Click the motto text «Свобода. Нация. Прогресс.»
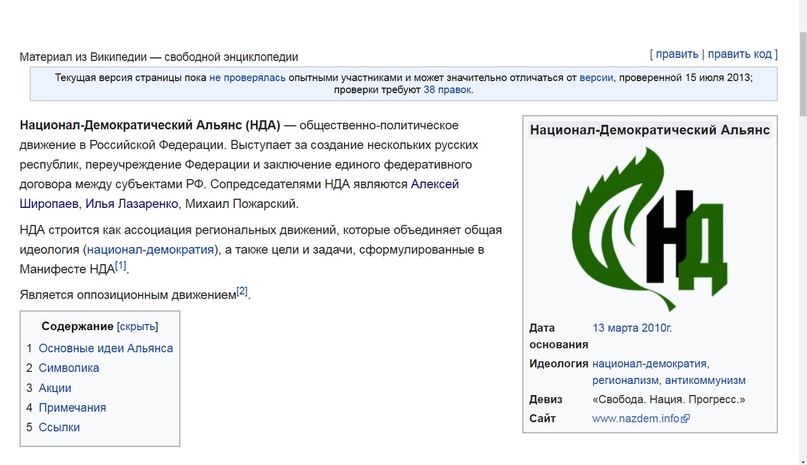807x465 pixels. pyautogui.click(x=669, y=399)
